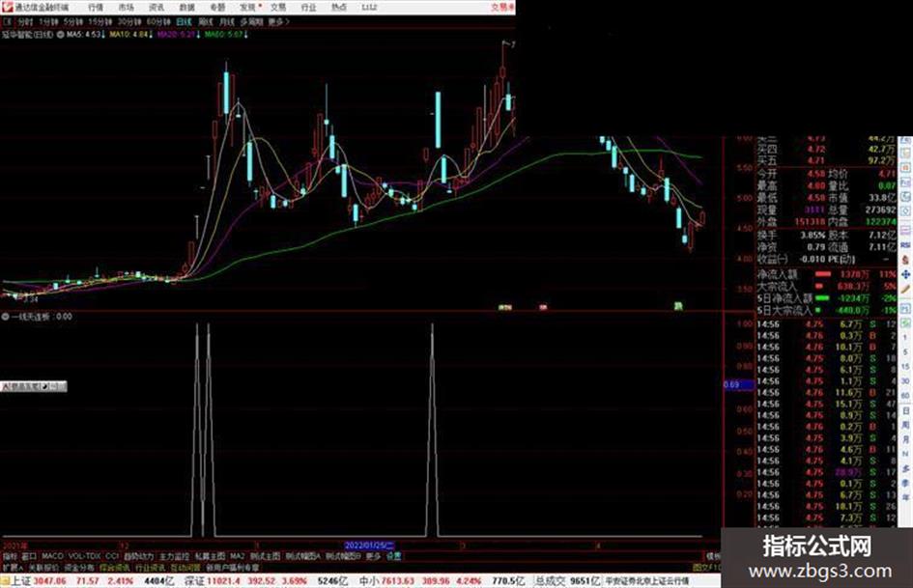Image resolution: width=913 pixels, height=588 pixels.
Task: Open indicator settings circle next to MA5
Action: click(60, 35)
